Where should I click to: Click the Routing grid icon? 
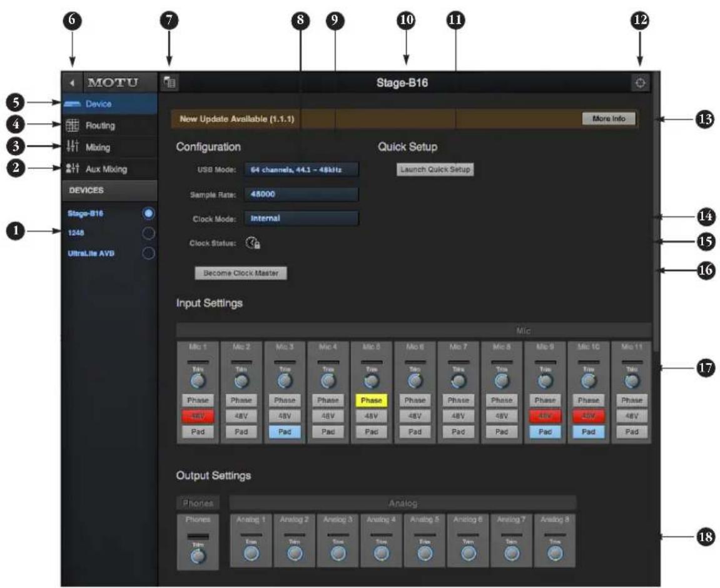(72, 125)
